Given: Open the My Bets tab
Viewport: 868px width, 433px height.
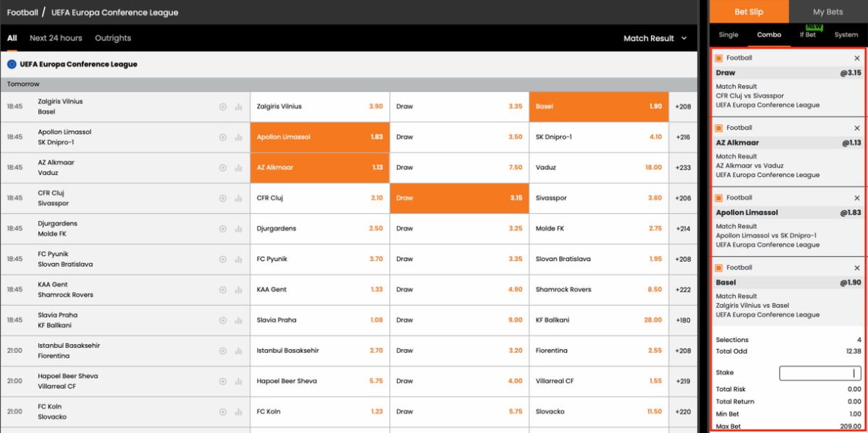Looking at the screenshot, I should (x=828, y=12).
